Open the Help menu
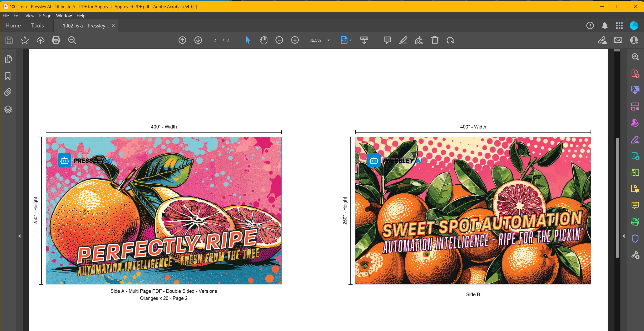 pyautogui.click(x=81, y=16)
